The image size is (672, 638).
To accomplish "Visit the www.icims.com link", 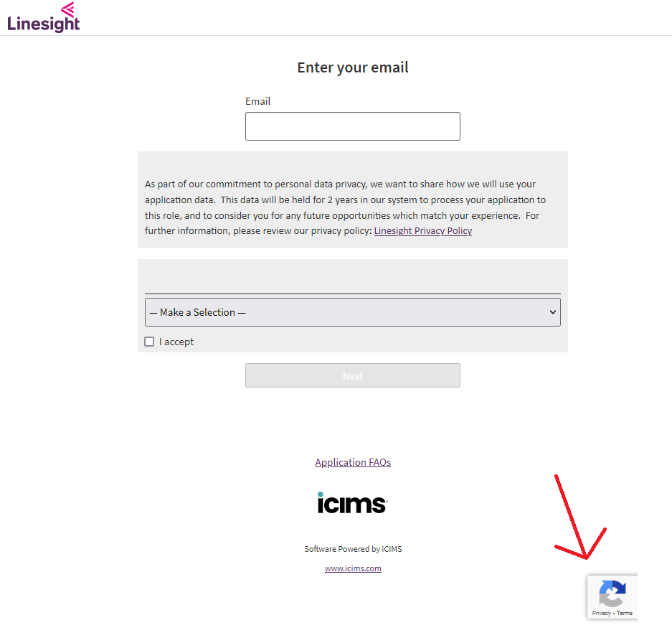I will coord(353,568).
